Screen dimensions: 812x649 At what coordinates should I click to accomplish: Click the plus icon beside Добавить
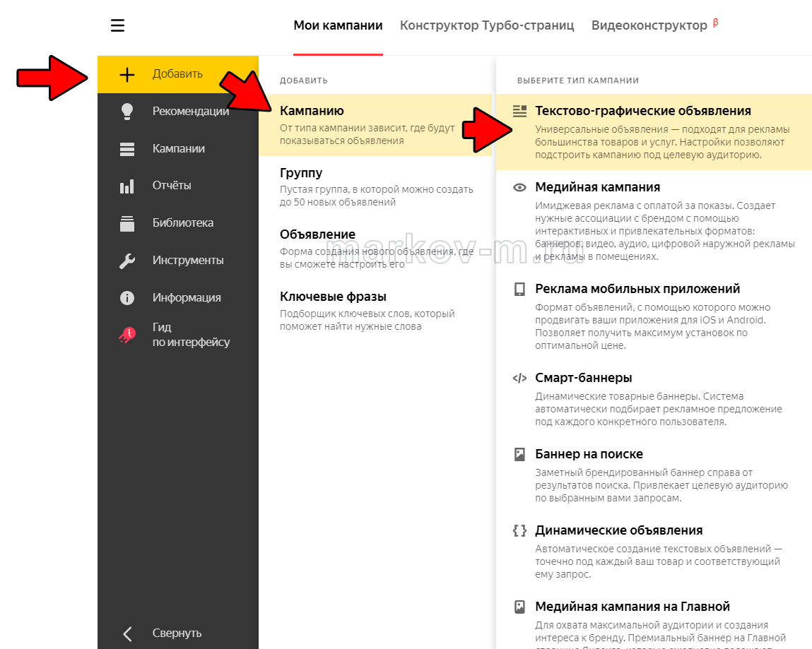coord(127,74)
